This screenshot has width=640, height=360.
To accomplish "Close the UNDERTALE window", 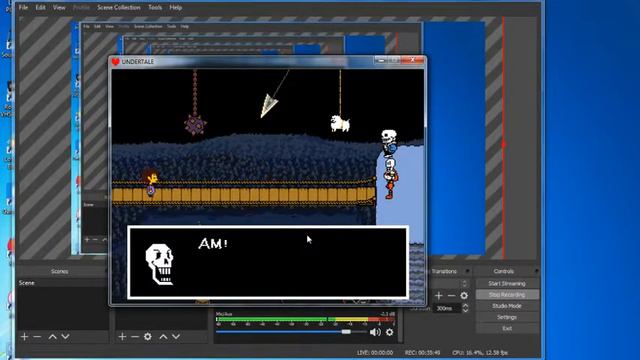I will [x=412, y=60].
